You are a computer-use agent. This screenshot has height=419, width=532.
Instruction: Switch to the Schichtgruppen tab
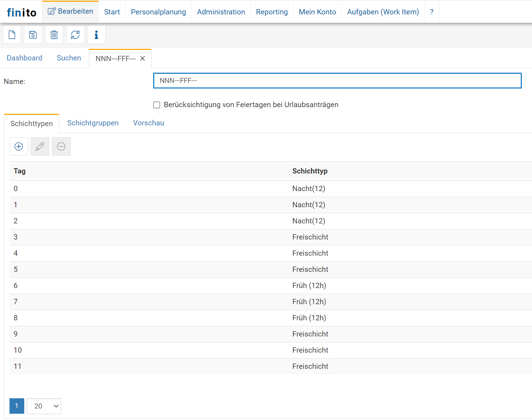click(93, 123)
